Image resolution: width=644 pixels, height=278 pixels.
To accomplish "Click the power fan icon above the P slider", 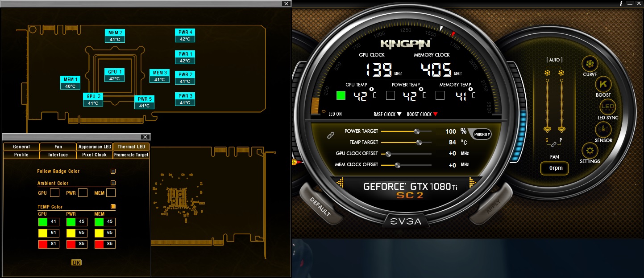I will (x=561, y=73).
